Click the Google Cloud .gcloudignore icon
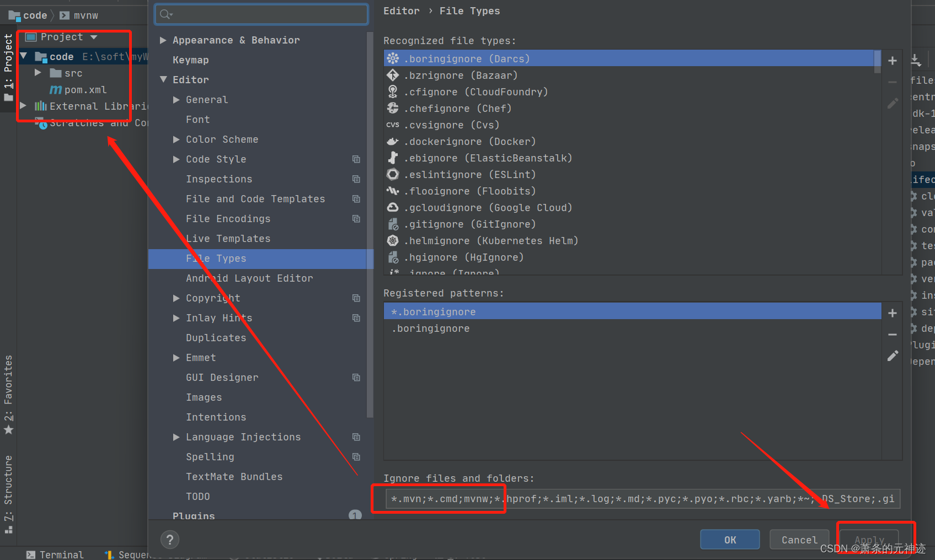 pos(393,207)
